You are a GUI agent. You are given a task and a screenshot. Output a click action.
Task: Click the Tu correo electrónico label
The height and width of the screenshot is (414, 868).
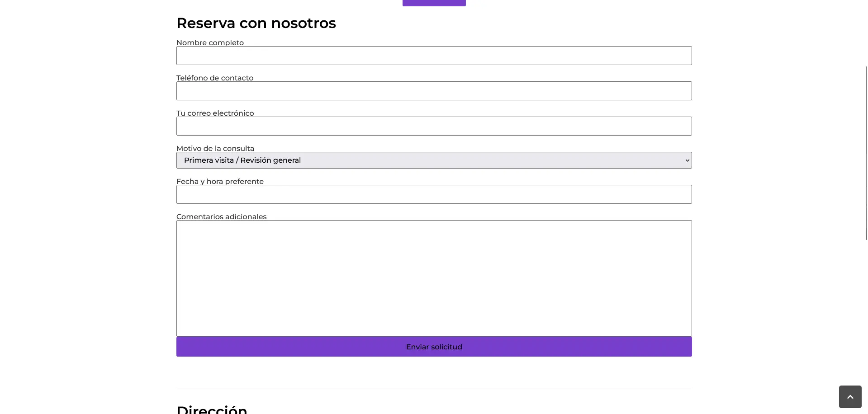215,113
